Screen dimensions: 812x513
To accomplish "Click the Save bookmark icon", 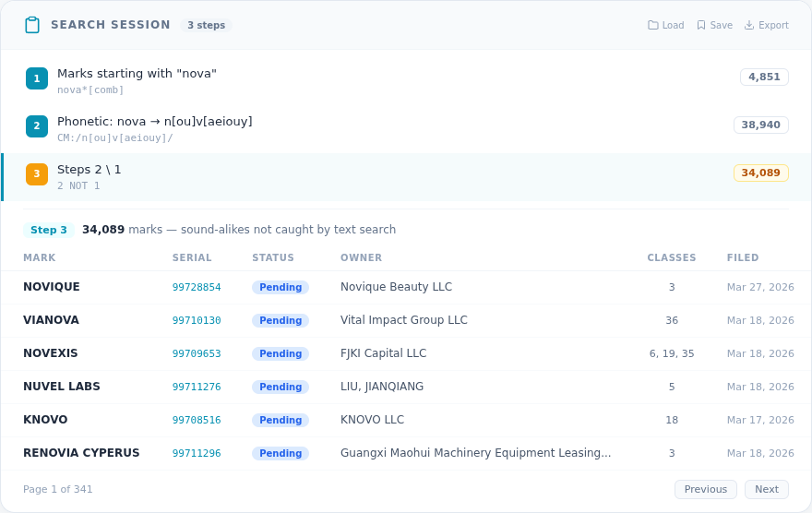I will coord(701,26).
